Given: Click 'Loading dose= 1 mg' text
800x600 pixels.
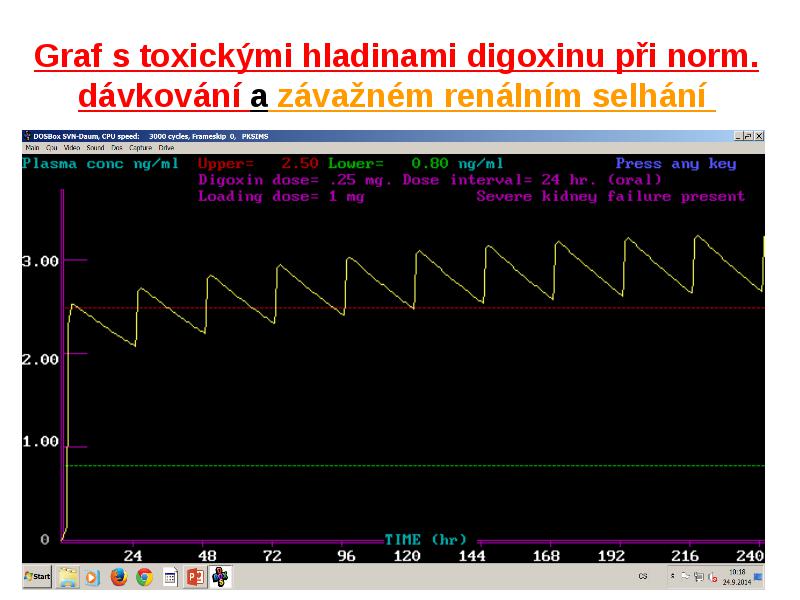Looking at the screenshot, I should click(281, 196).
